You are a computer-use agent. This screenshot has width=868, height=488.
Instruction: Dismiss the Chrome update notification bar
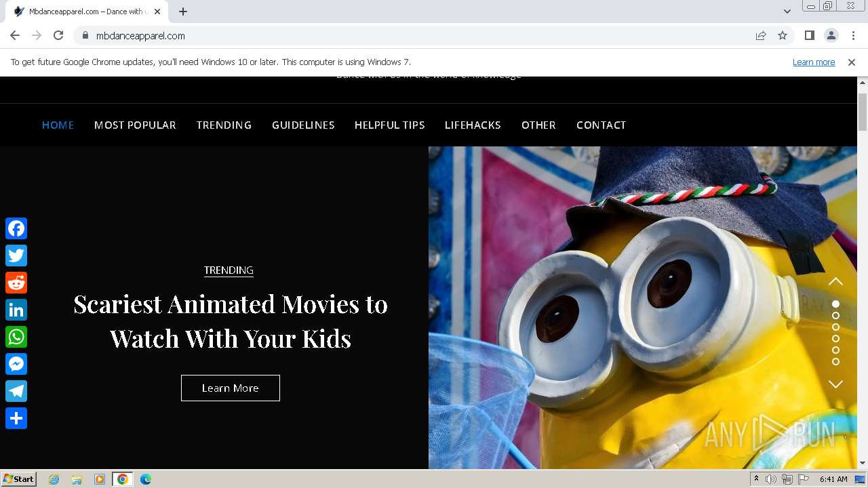[x=851, y=62]
